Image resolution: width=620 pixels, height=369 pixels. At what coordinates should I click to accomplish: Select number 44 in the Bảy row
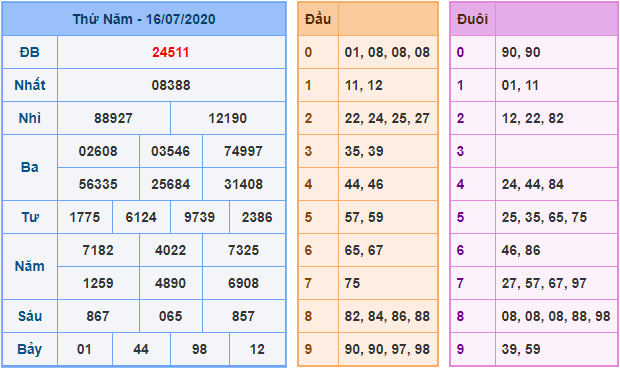(141, 349)
